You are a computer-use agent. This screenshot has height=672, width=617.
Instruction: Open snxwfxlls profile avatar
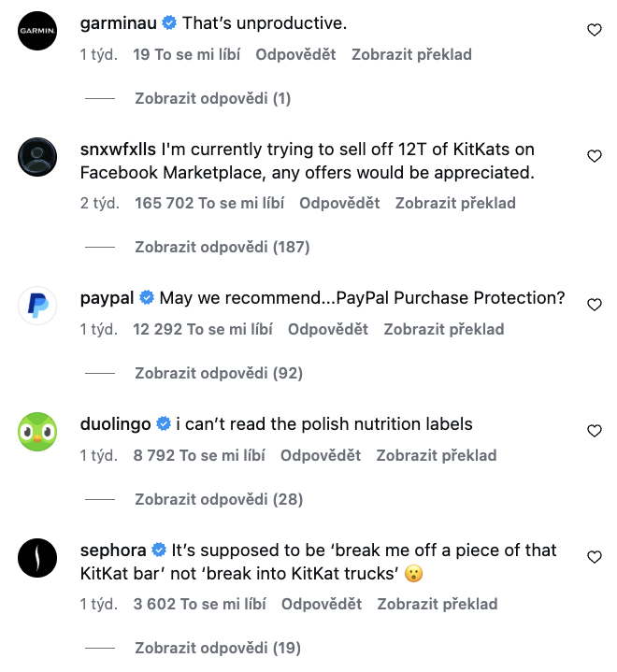tap(38, 157)
